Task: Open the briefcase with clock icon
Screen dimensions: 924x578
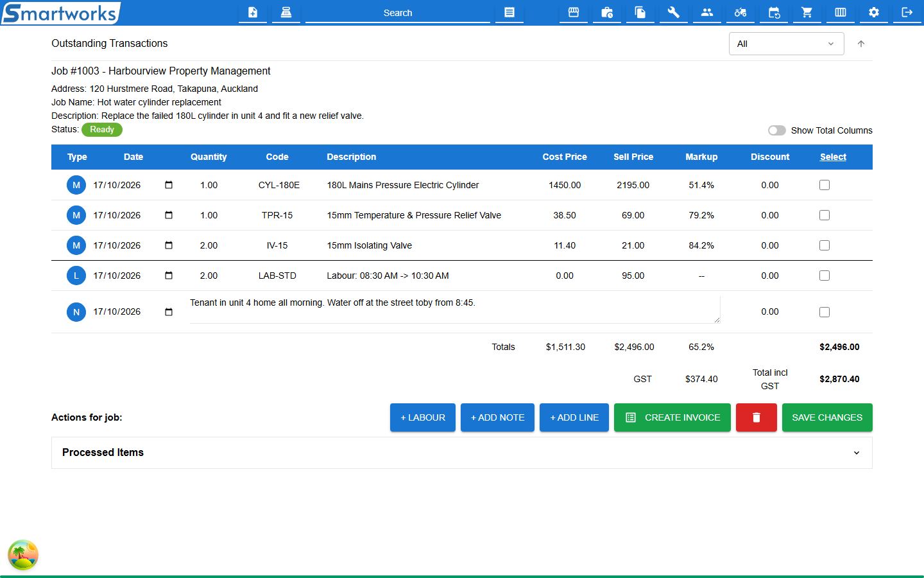Action: click(607, 12)
